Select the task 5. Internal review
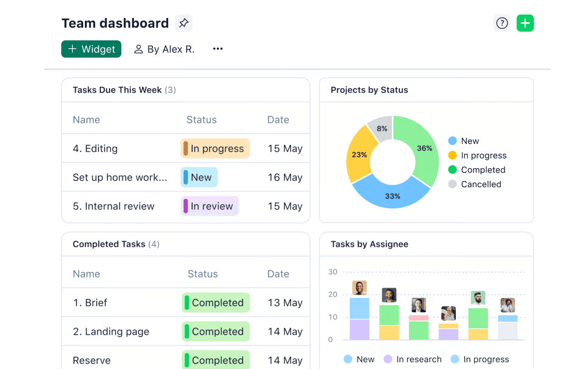Viewport: 588px width, 369px height. coord(113,206)
